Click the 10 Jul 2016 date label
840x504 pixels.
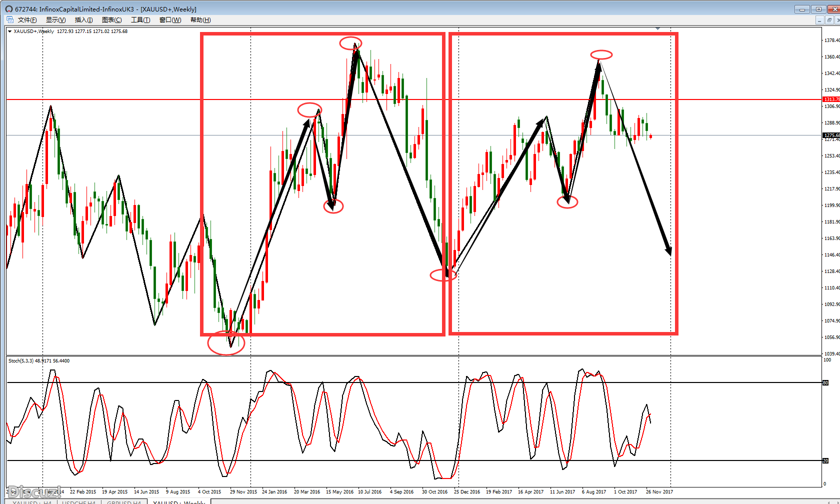pos(369,492)
